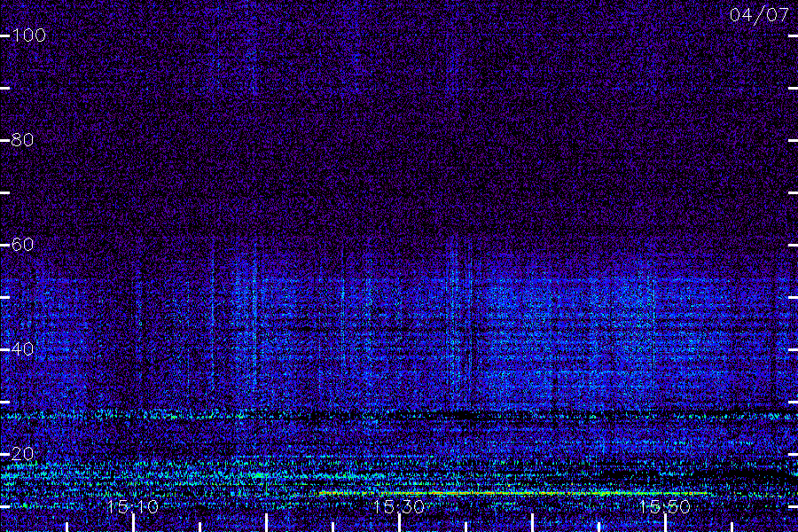Select the 60 frequency axis label
This screenshot has width=798, height=532.
(x=22, y=245)
